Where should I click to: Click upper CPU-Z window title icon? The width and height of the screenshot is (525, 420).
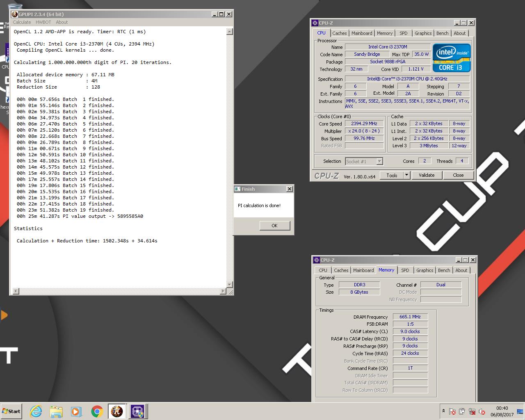[x=315, y=23]
